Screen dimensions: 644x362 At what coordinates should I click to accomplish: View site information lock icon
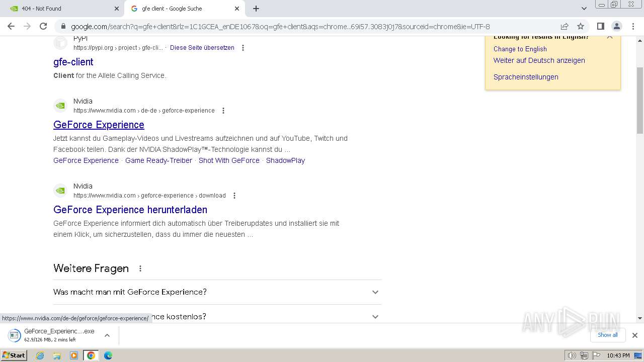[x=63, y=26]
